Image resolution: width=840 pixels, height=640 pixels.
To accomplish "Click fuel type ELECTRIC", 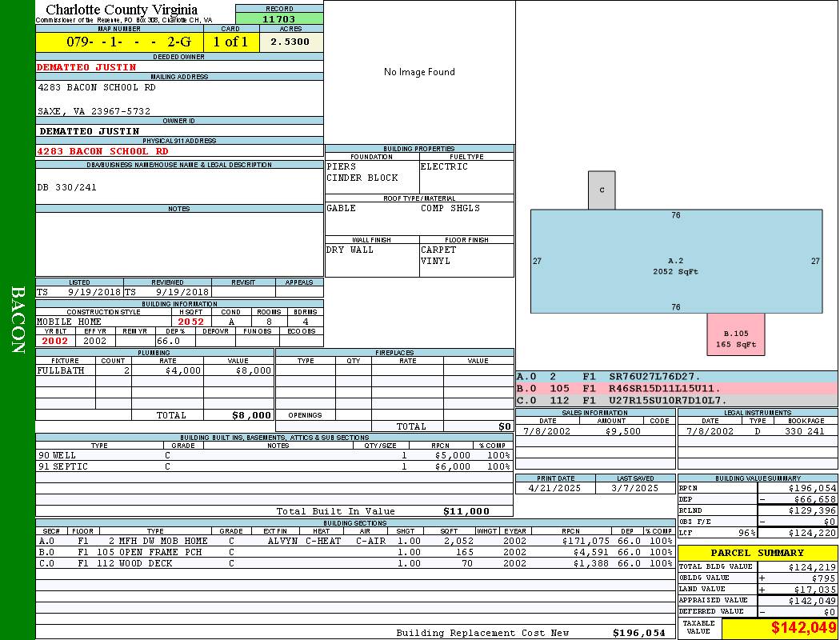I will point(444,166).
